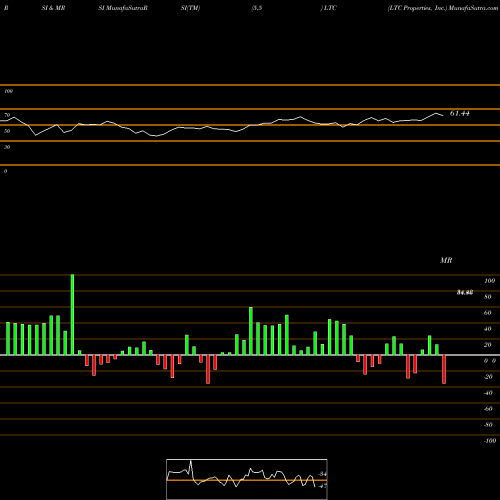The width and height of the screenshot is (500, 500).
Task: Click the -60 label on the MR axis
Action: pos(488,409)
